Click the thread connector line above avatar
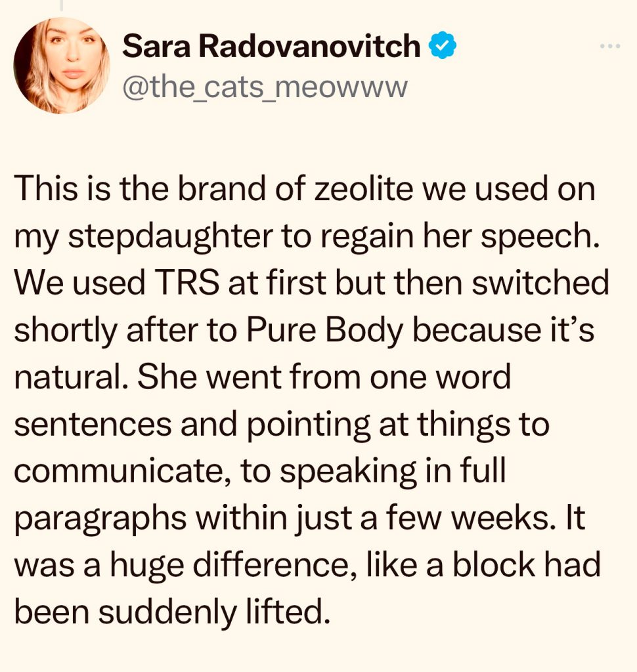The height and width of the screenshot is (672, 637). pyautogui.click(x=62, y=5)
